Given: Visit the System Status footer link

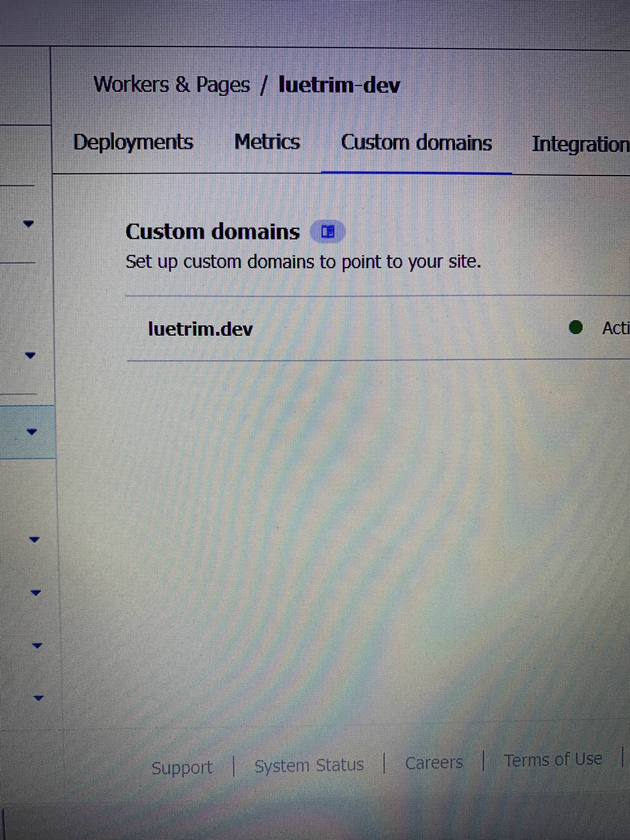Looking at the screenshot, I should click(309, 765).
